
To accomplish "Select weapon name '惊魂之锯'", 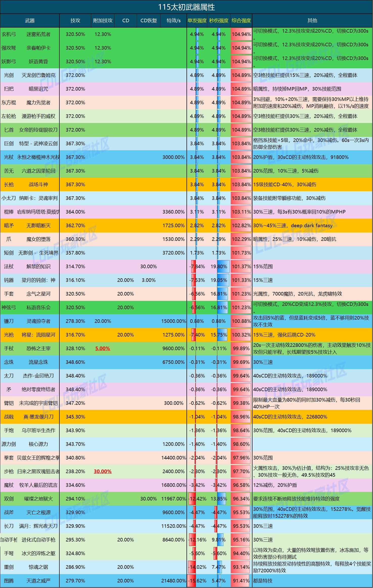I will click(x=38, y=567).
